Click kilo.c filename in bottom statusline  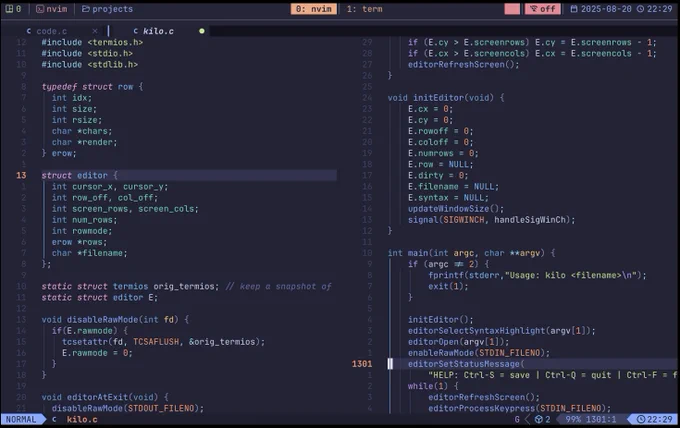coord(82,419)
